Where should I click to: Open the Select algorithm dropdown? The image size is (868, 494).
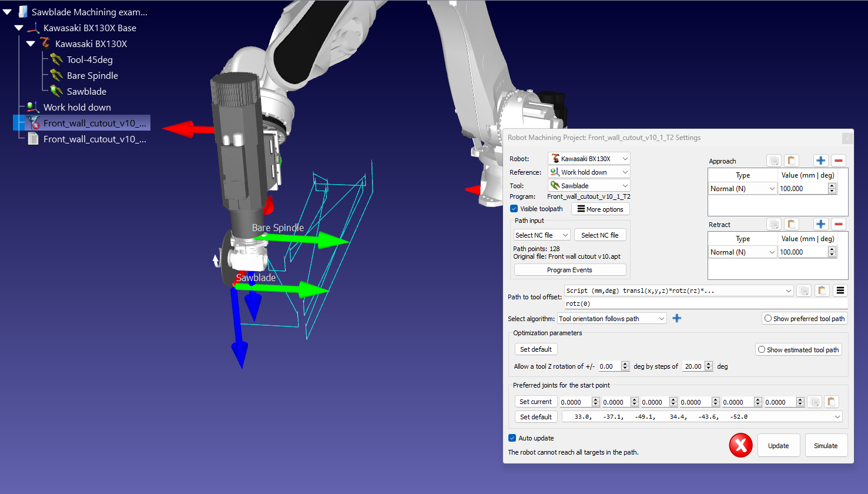coord(611,318)
